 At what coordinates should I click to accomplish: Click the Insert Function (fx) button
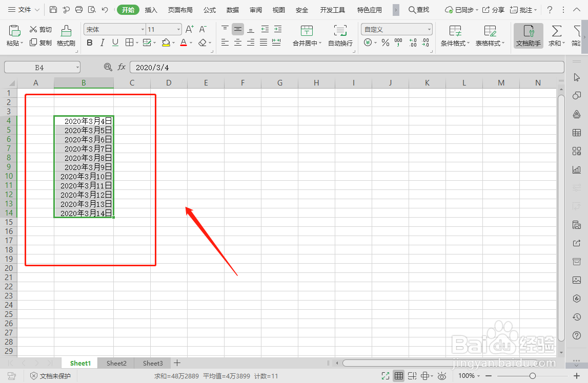[121, 67]
